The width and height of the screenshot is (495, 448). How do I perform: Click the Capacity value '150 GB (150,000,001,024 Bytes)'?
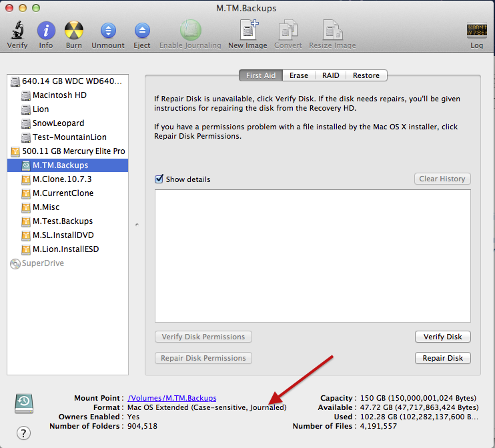[418, 398]
